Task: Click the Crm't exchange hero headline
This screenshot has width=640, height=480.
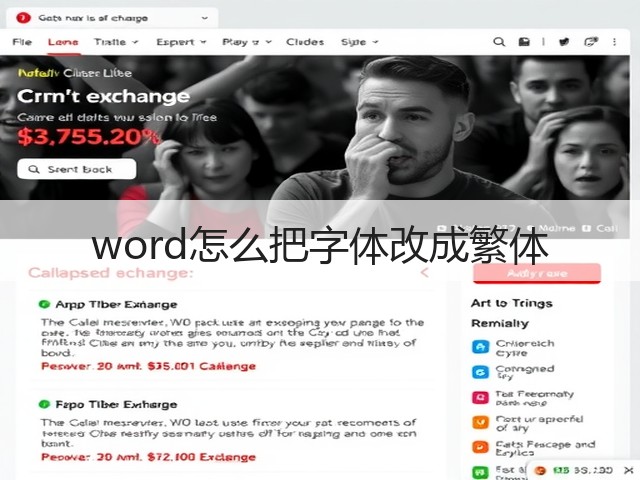Action: tap(103, 96)
